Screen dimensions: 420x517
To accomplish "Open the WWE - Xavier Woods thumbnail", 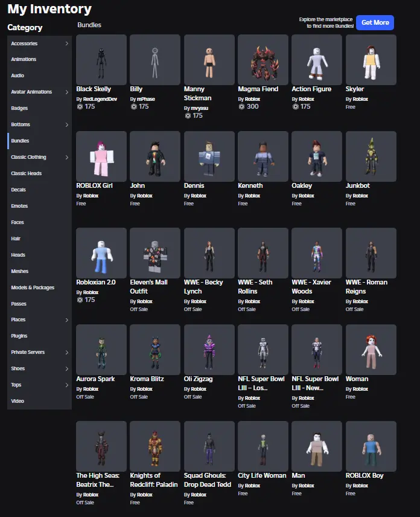I will (x=317, y=253).
